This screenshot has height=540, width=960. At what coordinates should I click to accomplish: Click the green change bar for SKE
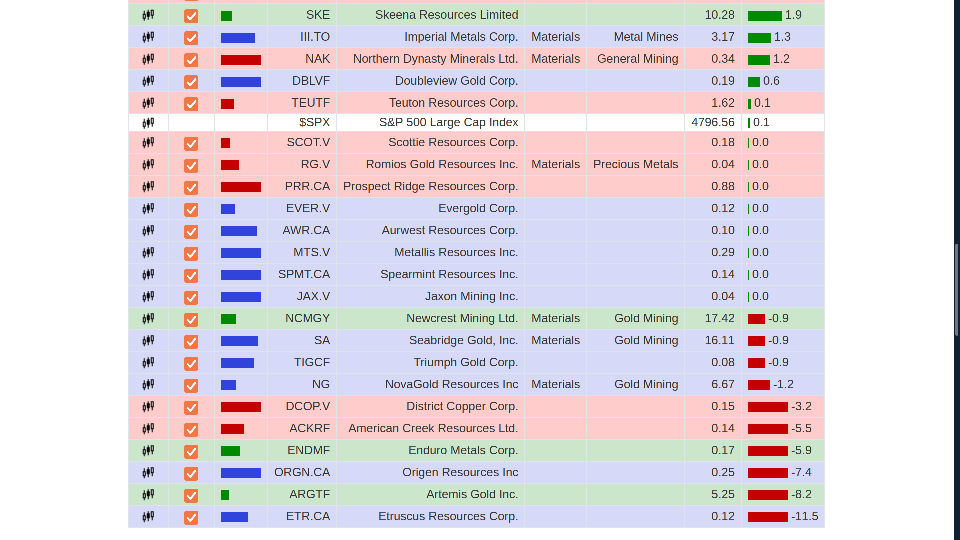pyautogui.click(x=765, y=16)
